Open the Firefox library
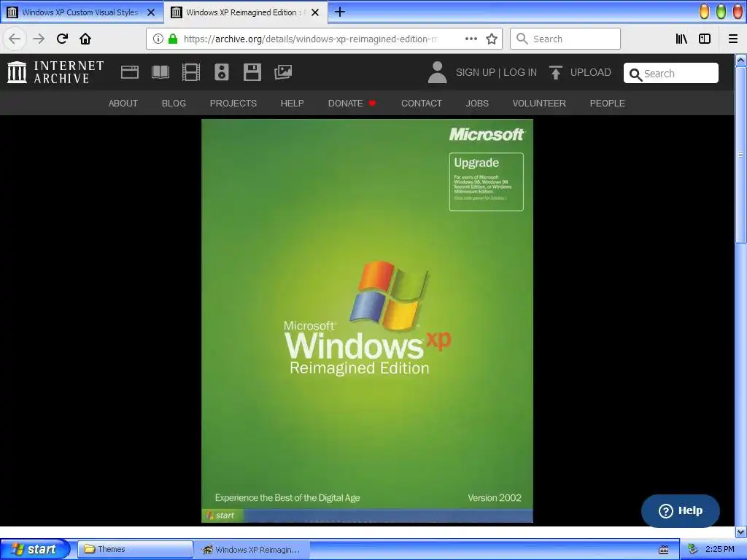747x560 pixels. (681, 39)
